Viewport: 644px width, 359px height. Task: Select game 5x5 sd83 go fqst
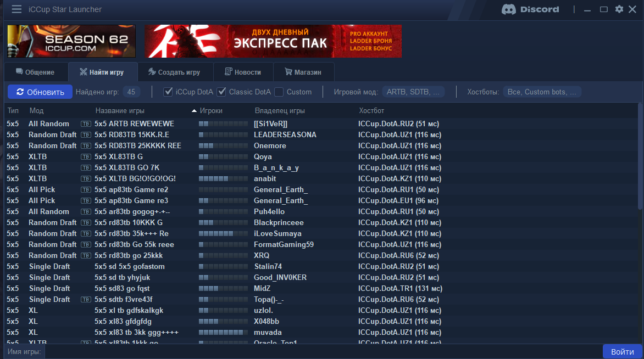[x=122, y=288]
